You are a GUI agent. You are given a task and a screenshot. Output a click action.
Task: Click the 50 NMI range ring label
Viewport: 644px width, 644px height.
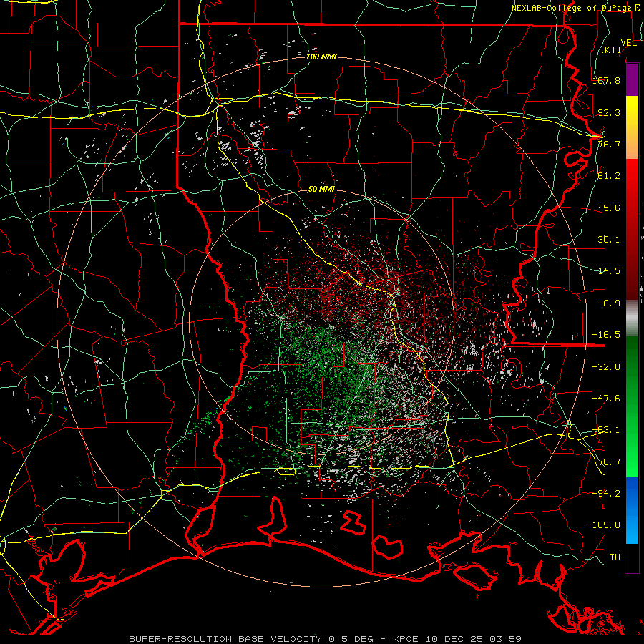tap(321, 190)
